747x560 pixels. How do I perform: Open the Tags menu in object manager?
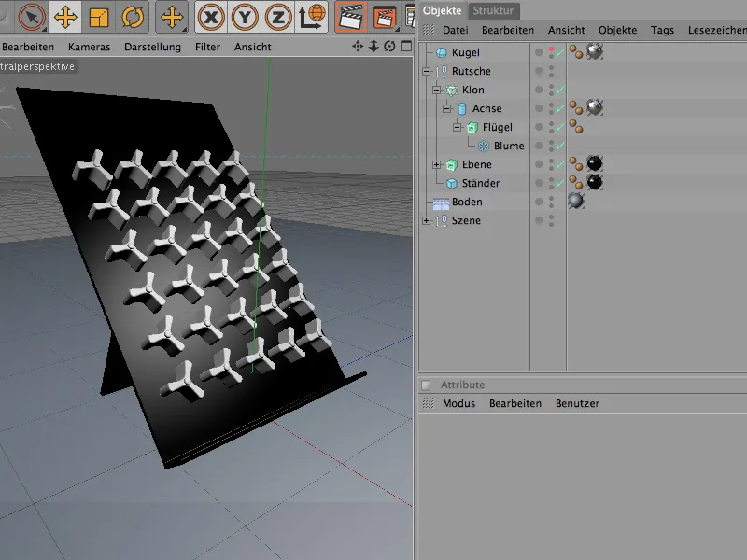(662, 30)
